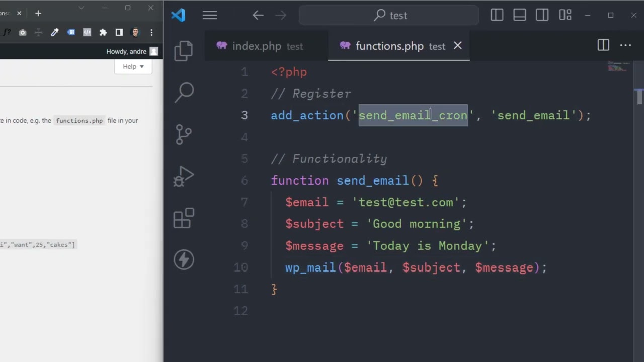This screenshot has height=362, width=644.
Task: Open the Run and Debug view
Action: coord(184,176)
